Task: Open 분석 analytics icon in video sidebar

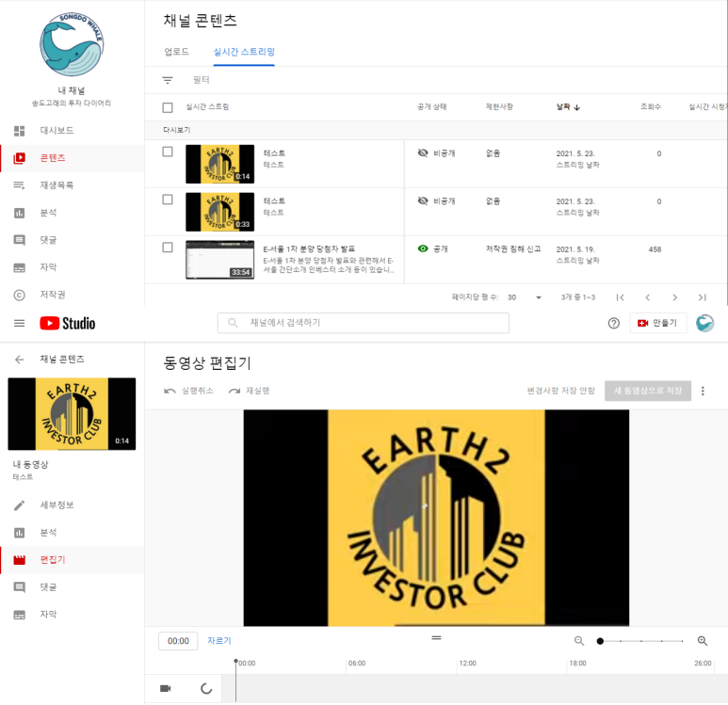Action: 20,533
